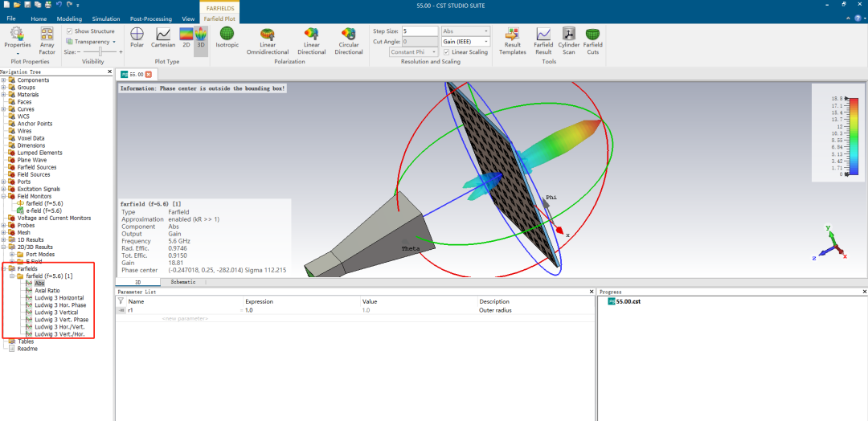Expand the Port Modes folder
The height and width of the screenshot is (421, 868).
coord(12,254)
